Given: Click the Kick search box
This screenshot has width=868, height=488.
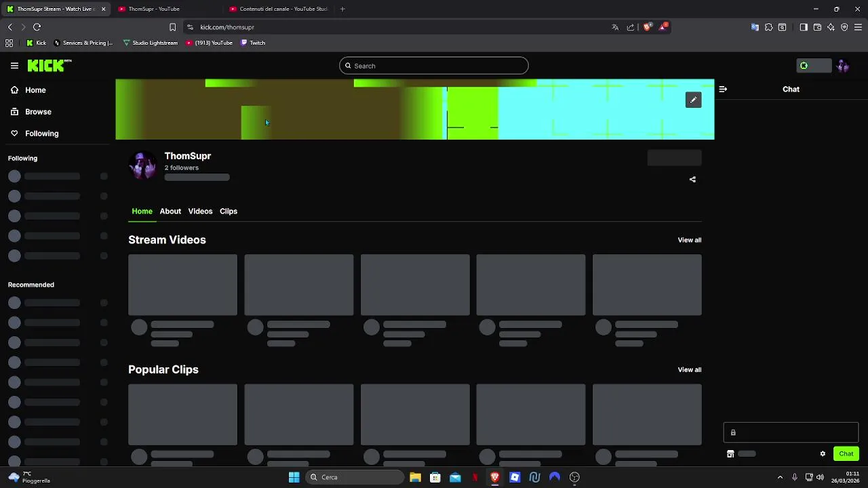Looking at the screenshot, I should 434,66.
